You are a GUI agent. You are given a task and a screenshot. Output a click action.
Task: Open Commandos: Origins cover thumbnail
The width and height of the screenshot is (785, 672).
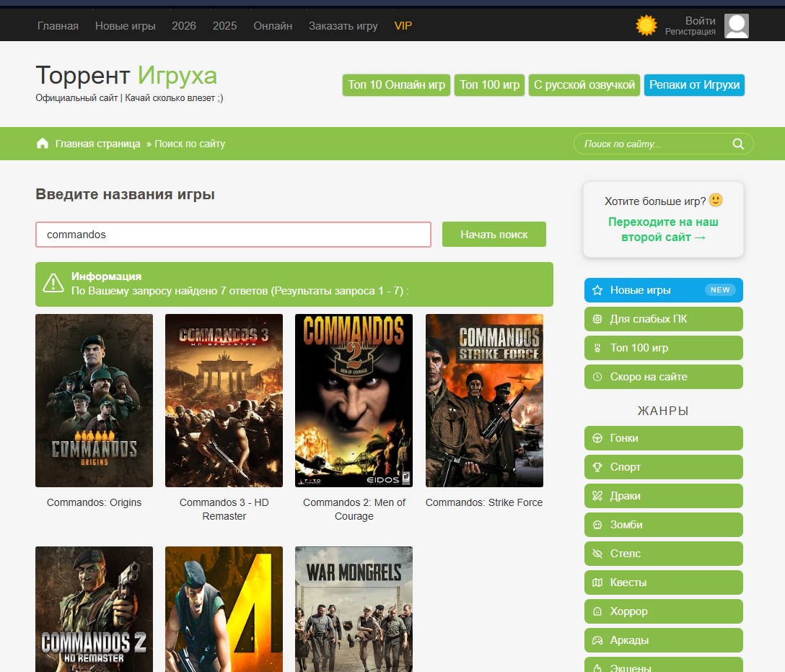[94, 401]
